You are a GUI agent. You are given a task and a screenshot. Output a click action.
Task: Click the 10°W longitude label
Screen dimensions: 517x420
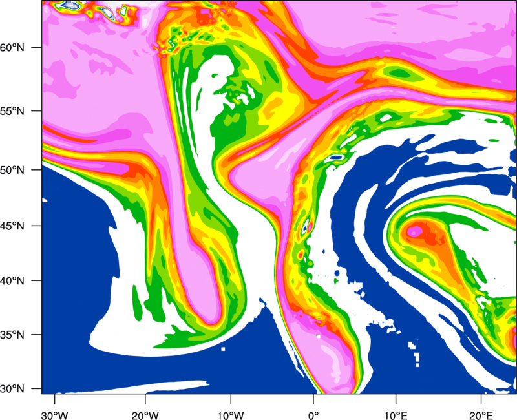231,415
